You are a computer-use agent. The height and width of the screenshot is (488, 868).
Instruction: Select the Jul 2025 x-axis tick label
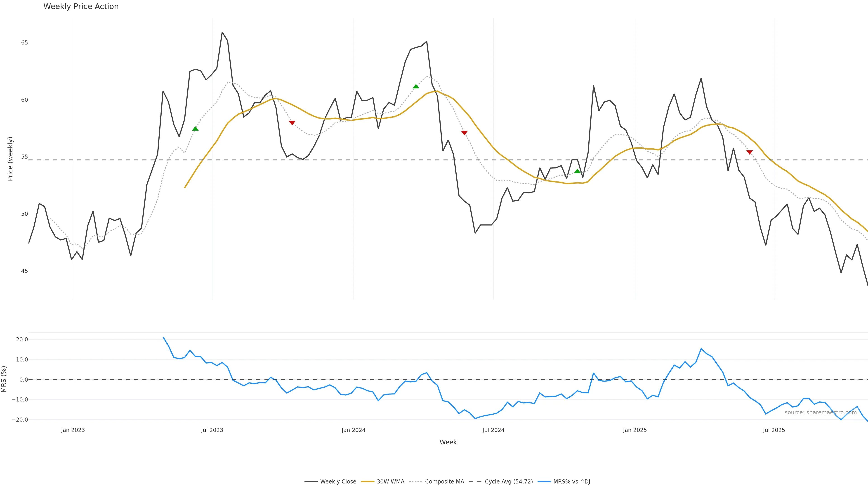coord(774,430)
